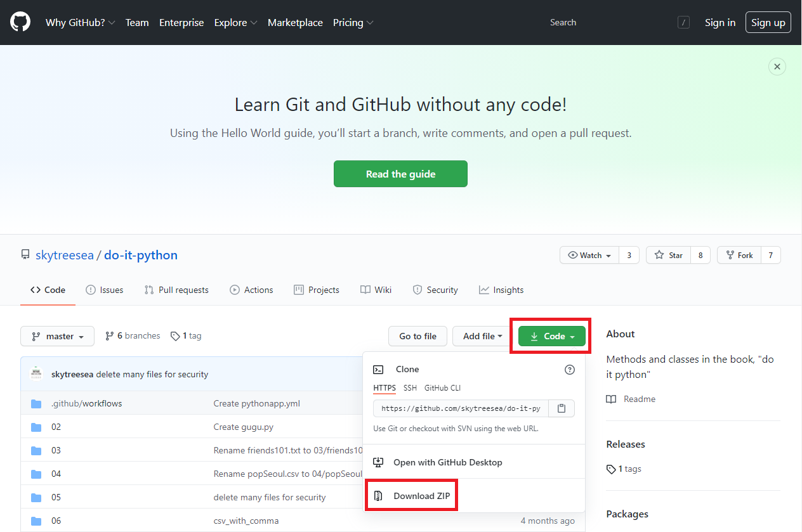This screenshot has width=802, height=532.
Task: Open the .github/workflows folder name
Action: point(86,403)
